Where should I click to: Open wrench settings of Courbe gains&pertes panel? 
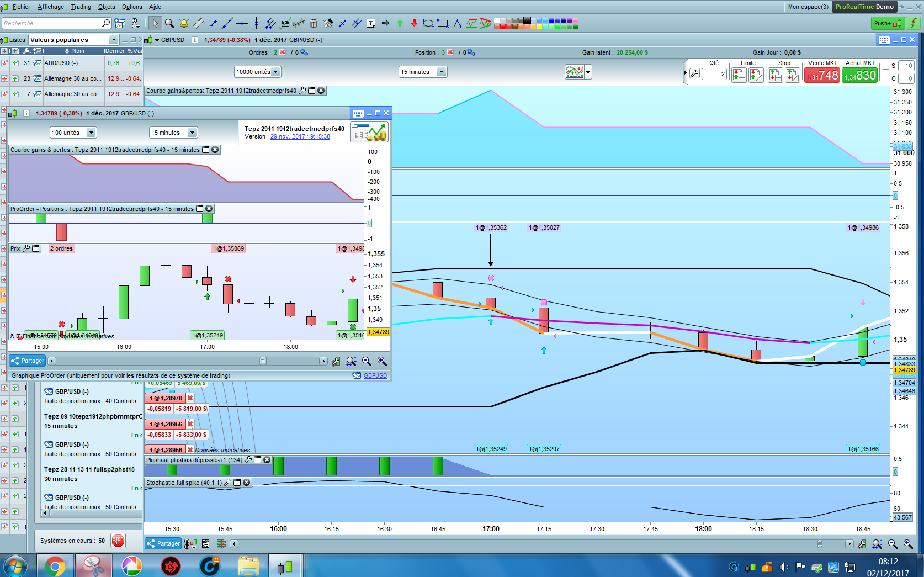point(302,91)
